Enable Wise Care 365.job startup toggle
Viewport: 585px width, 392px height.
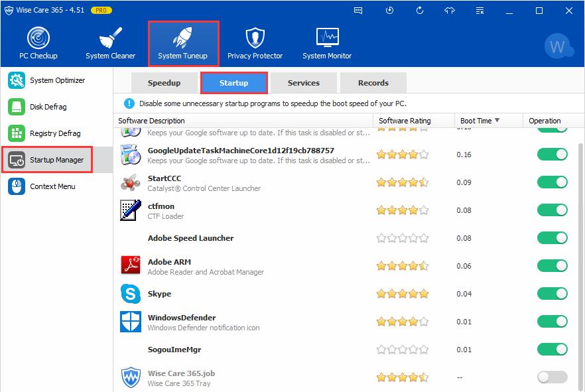[x=552, y=377]
